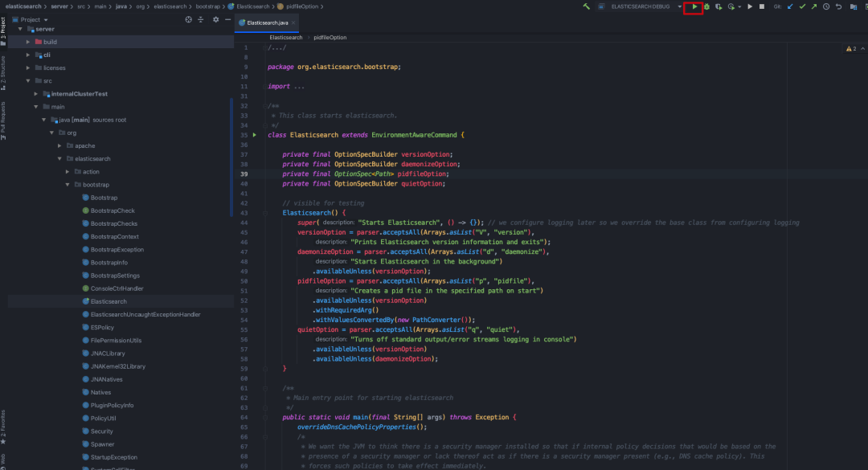The image size is (868, 470).
Task: Expand the cli folder
Action: point(28,55)
